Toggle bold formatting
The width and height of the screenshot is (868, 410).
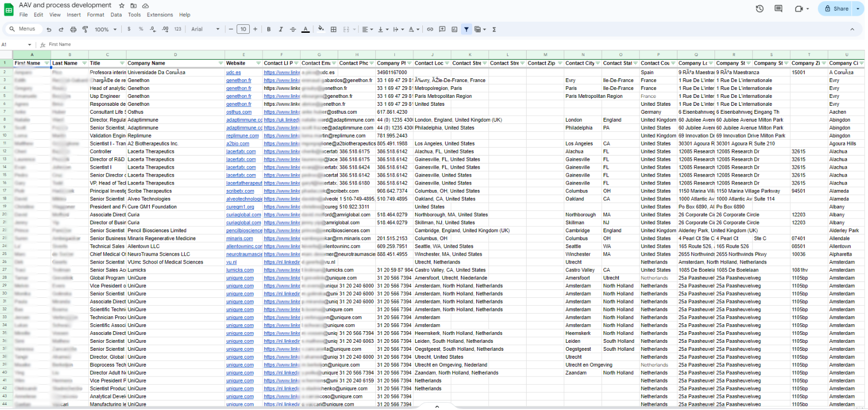click(x=269, y=30)
